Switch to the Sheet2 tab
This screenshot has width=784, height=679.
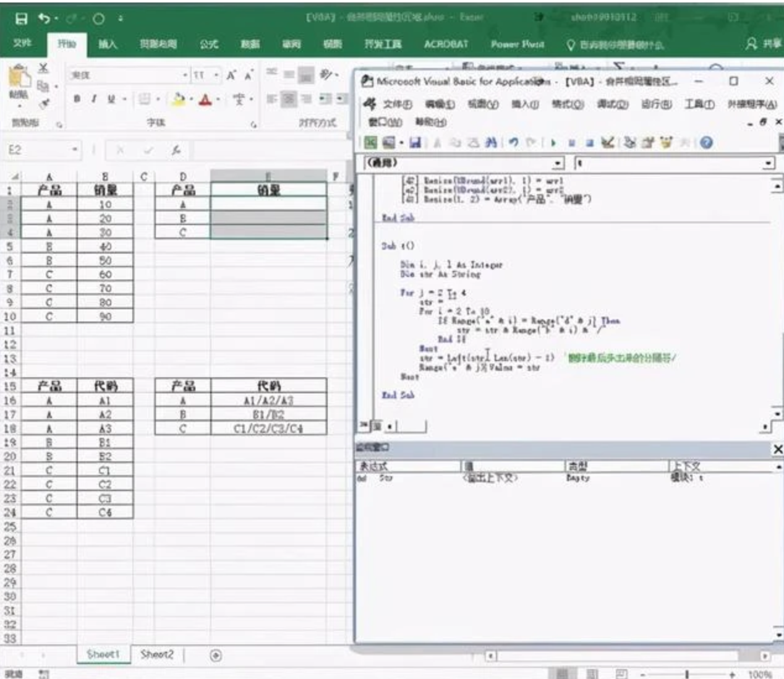tap(157, 654)
